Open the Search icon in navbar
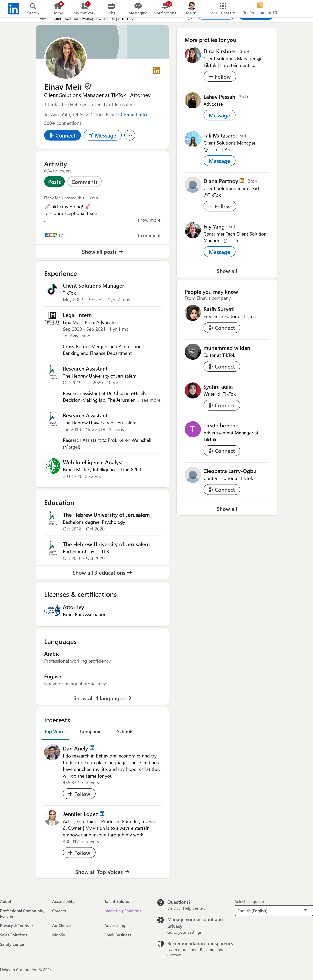 [x=33, y=6]
